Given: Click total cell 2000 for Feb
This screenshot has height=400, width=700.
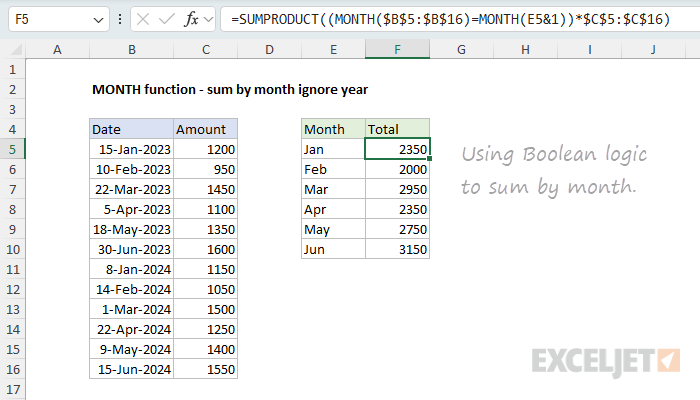Looking at the screenshot, I should (397, 169).
